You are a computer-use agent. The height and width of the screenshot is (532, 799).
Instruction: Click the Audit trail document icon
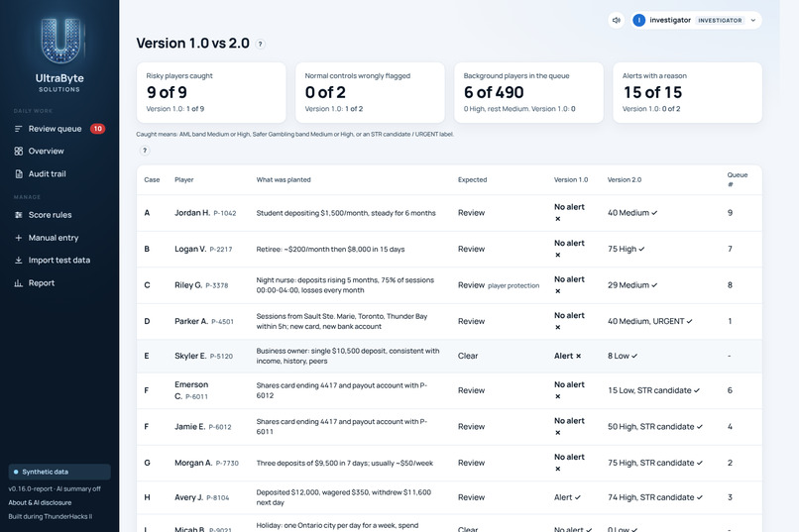pos(19,174)
